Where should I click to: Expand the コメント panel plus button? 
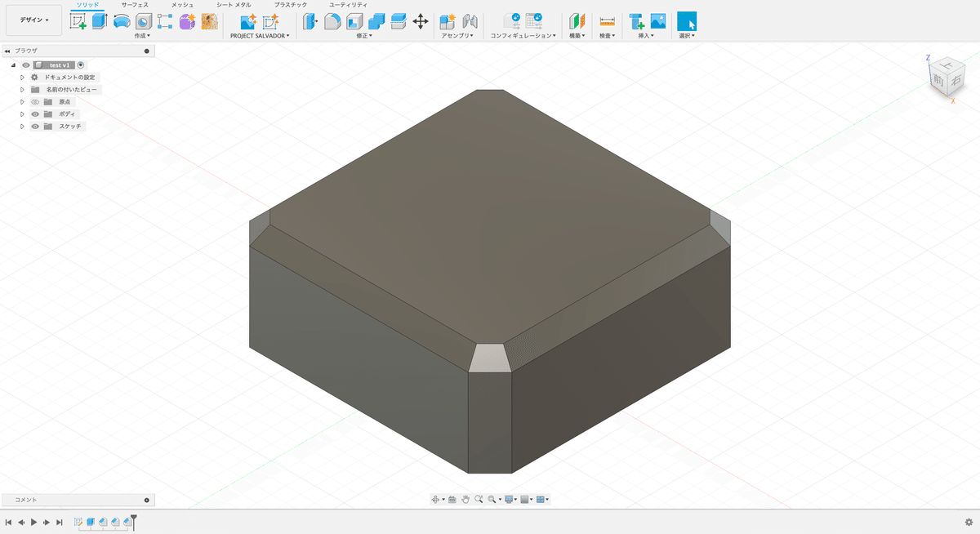147,500
